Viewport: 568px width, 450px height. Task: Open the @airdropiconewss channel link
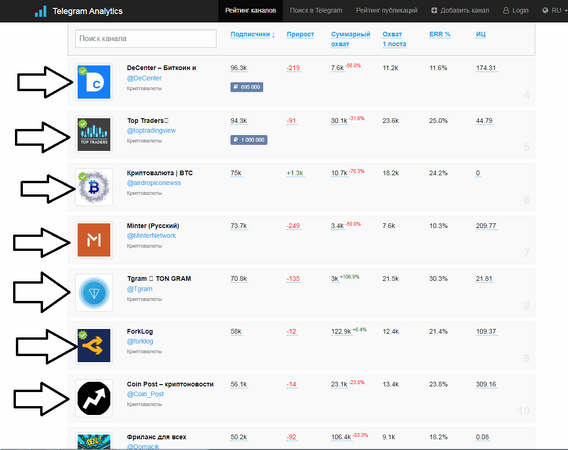pos(154,183)
